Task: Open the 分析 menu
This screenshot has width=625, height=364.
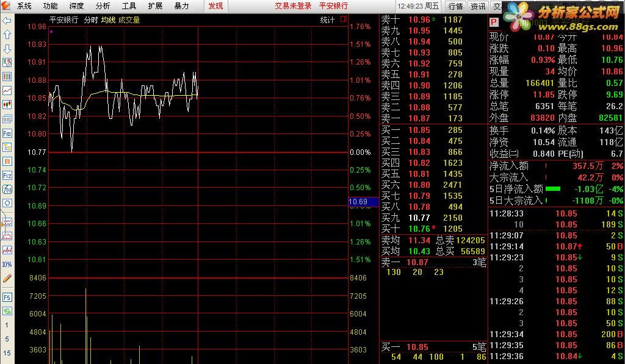Action: [x=103, y=6]
